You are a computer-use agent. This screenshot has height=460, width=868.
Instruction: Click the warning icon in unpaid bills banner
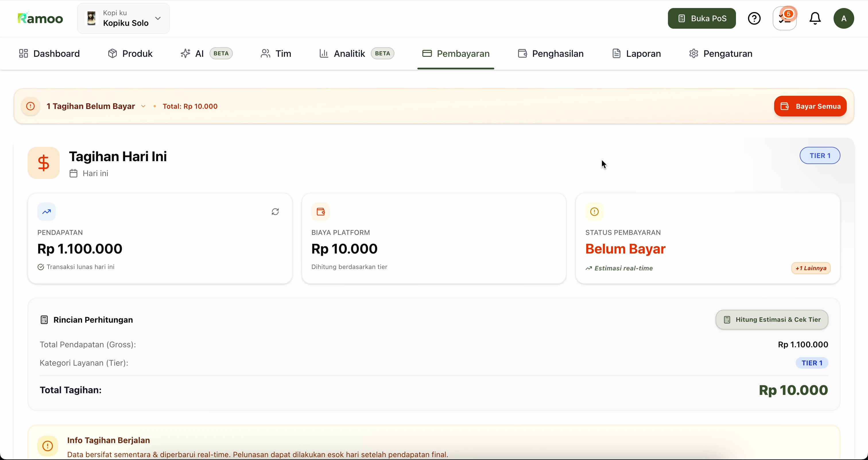(30, 106)
